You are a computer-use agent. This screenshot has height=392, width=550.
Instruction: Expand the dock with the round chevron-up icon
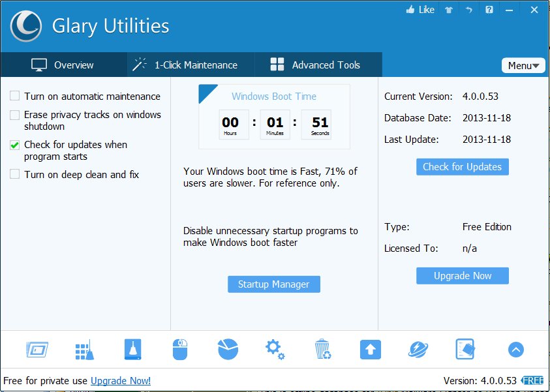[x=515, y=350]
